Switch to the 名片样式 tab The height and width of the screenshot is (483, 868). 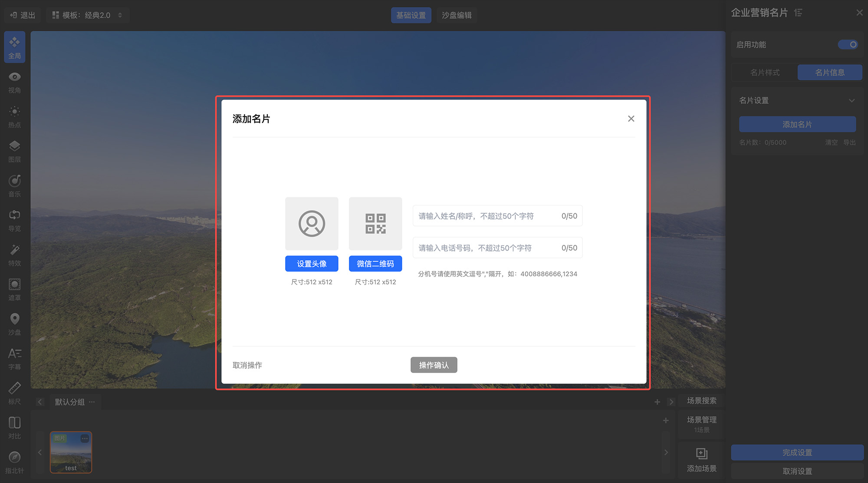(765, 73)
